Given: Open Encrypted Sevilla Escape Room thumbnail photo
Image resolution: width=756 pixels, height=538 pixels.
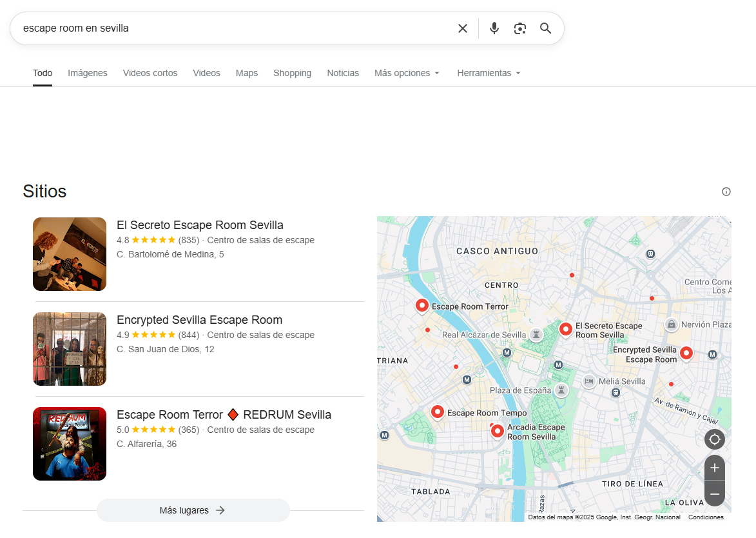Looking at the screenshot, I should (x=70, y=349).
